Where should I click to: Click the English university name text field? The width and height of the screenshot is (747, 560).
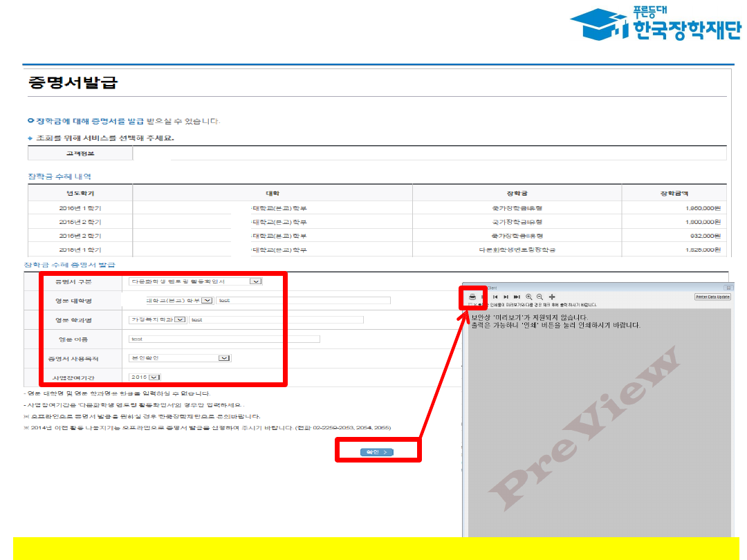point(303,301)
